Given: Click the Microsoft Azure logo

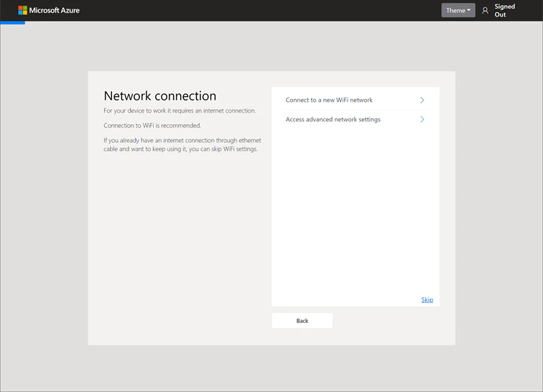Looking at the screenshot, I should (49, 10).
